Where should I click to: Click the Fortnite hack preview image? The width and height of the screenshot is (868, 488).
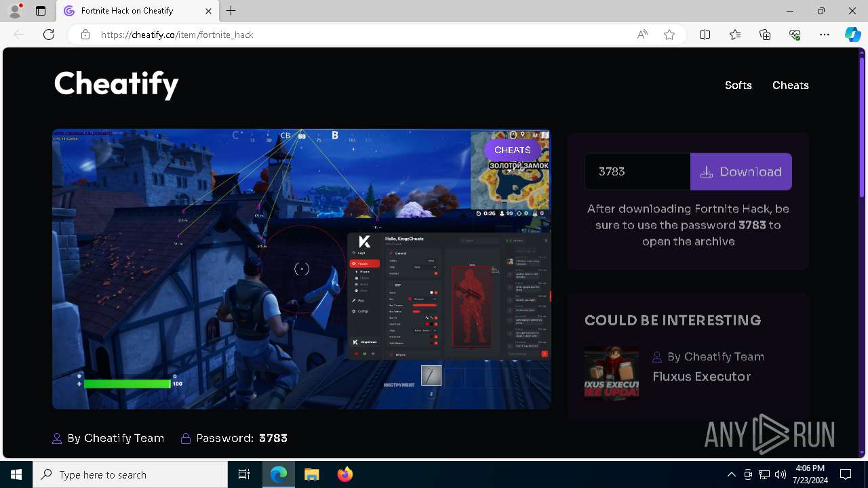(302, 269)
